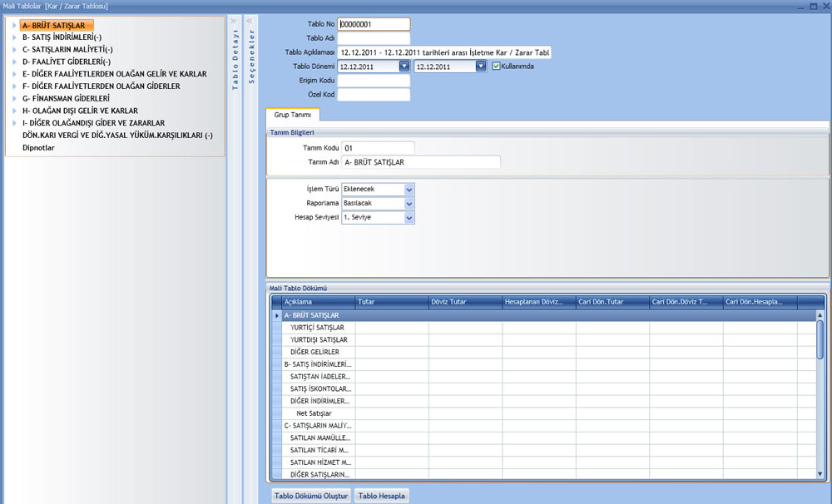Select the SATIŞTAN İADELER table row
This screenshot has height=504, width=832.
tap(544, 376)
